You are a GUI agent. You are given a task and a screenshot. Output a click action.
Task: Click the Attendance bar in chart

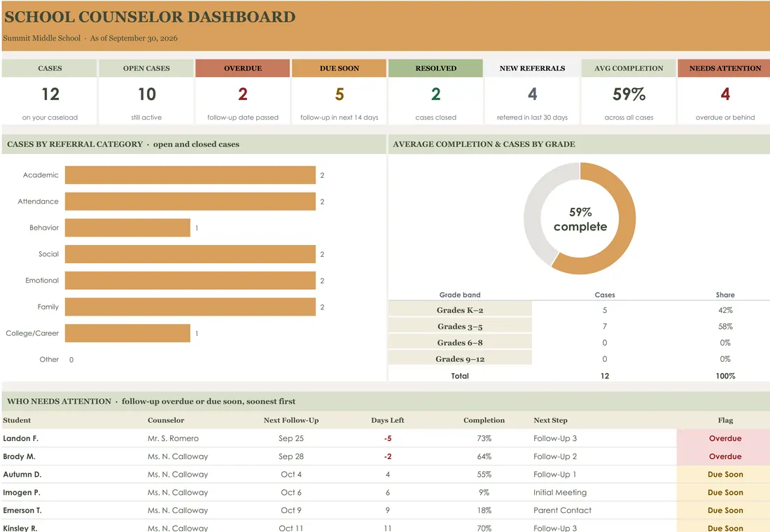[x=190, y=202]
